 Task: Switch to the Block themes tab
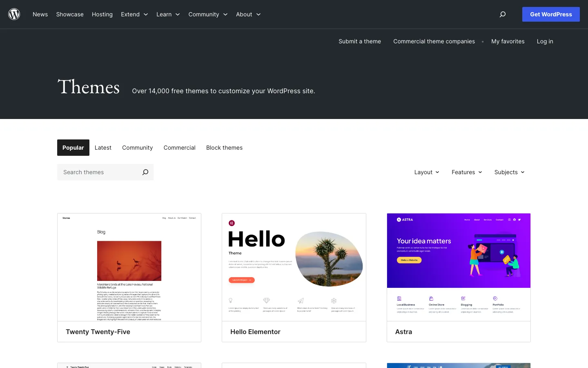coord(224,148)
